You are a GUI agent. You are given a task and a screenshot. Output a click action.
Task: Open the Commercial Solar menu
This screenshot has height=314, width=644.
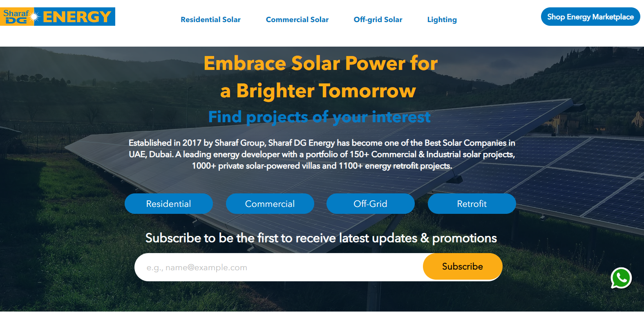click(x=297, y=20)
